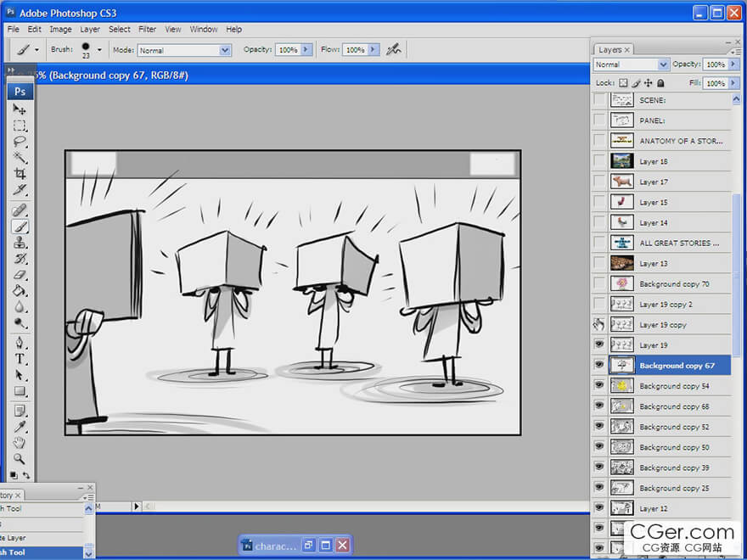Select the Move tool

tap(20, 109)
